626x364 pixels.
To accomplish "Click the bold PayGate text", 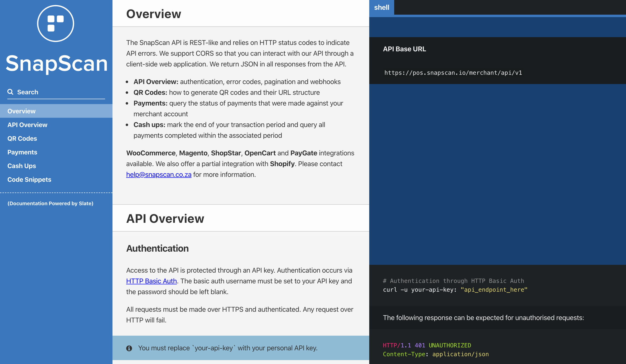I will click(x=303, y=153).
